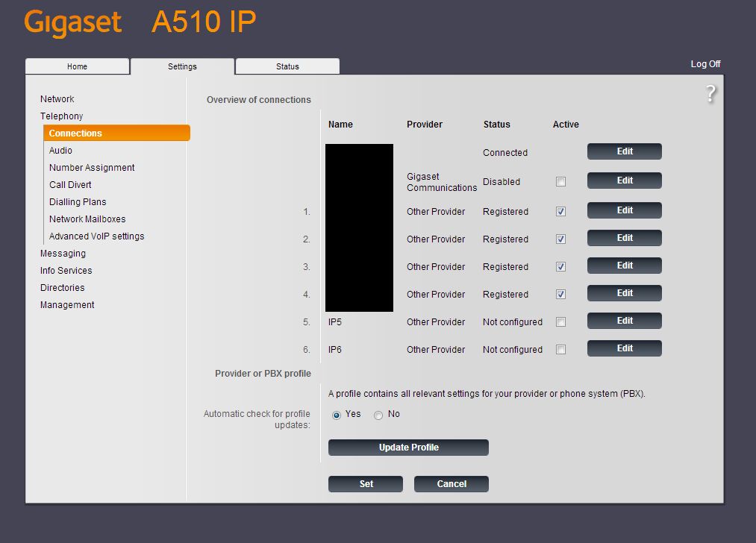Screen dimensions: 756x543
Task: Open Info Services section
Action: click(x=66, y=271)
